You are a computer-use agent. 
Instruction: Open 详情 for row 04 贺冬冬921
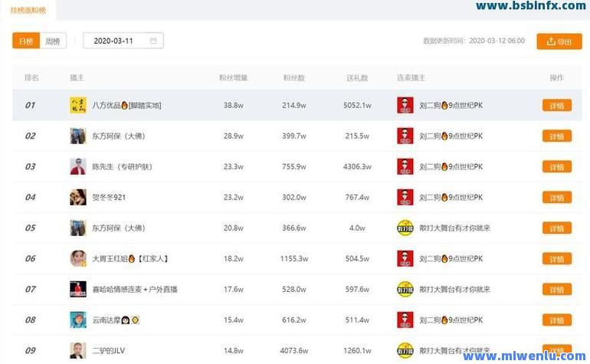coord(556,198)
